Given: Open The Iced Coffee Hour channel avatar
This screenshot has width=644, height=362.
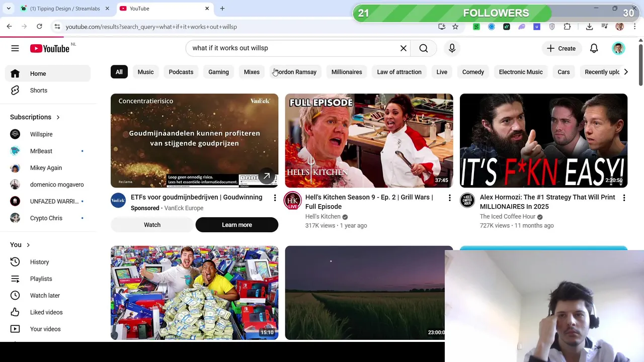Looking at the screenshot, I should 467,201.
